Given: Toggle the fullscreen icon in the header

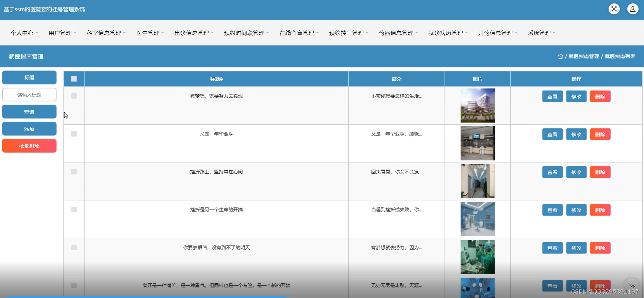Looking at the screenshot, I should tap(614, 9).
